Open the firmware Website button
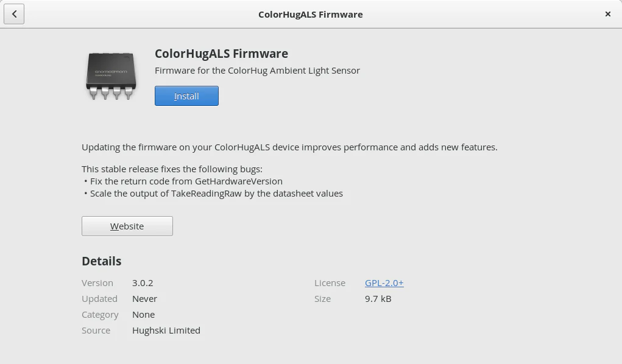The image size is (622, 364). (x=127, y=226)
